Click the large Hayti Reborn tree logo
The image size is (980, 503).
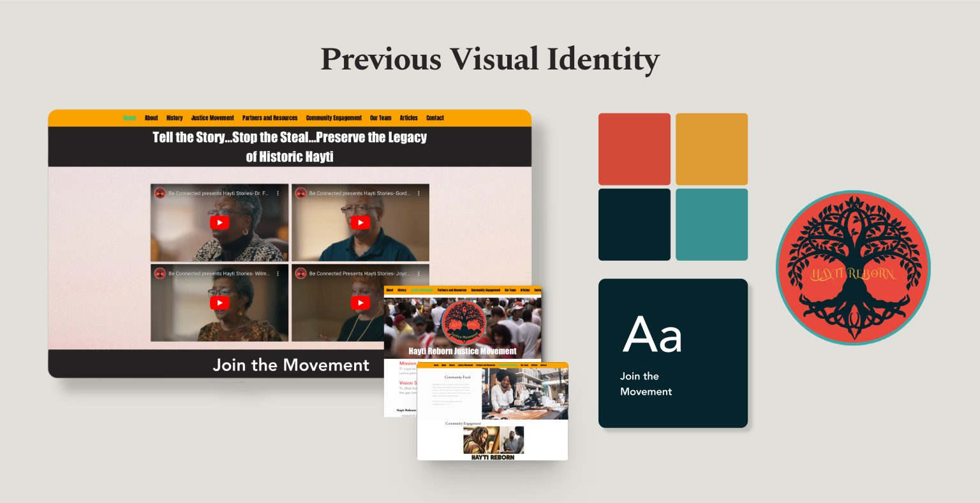853,268
